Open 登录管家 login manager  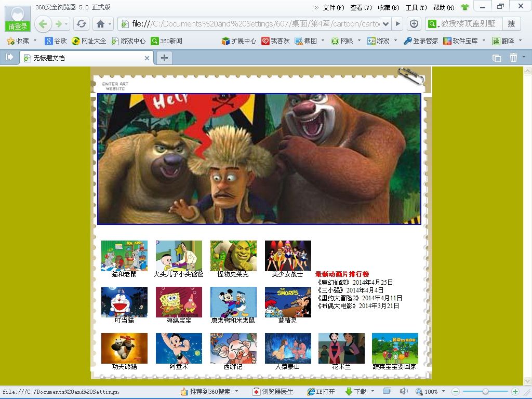coord(421,41)
